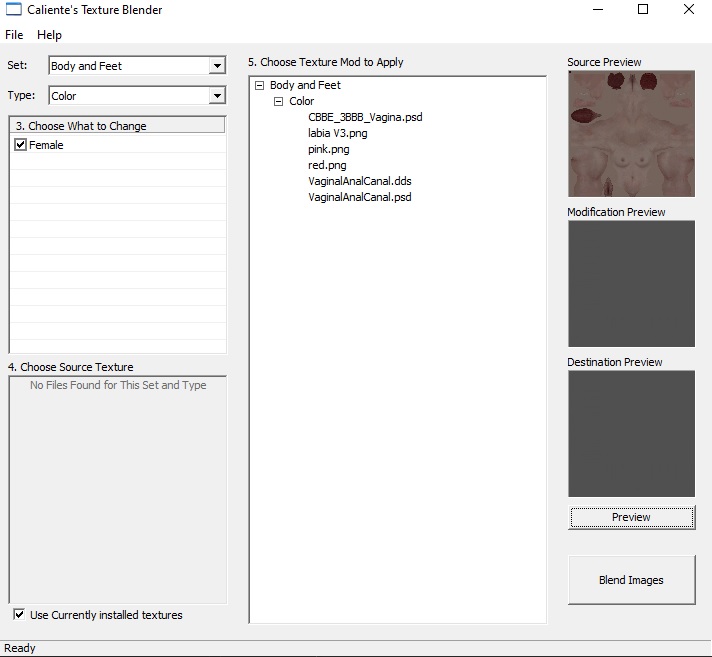Toggle Use Currently installed textures checkbox
The image size is (712, 657).
click(19, 614)
